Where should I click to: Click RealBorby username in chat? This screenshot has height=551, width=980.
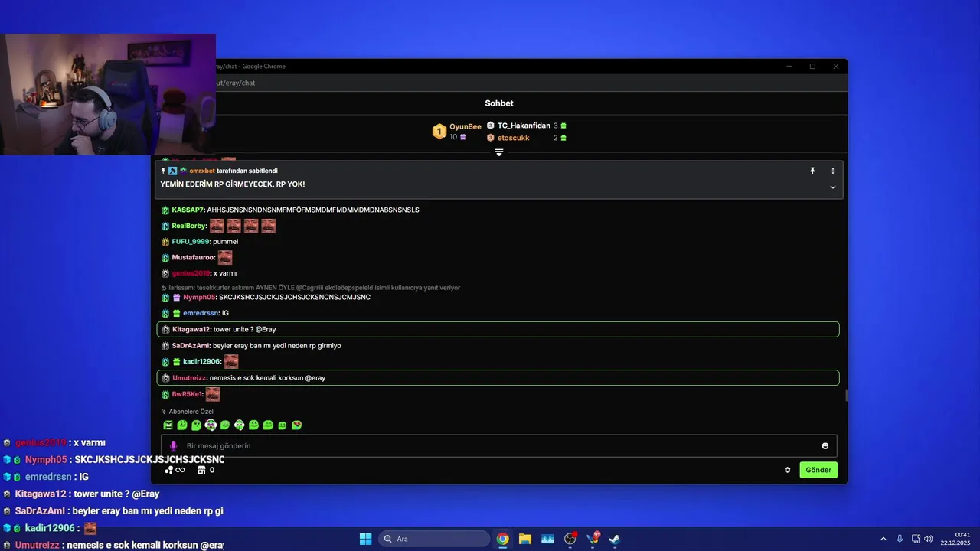[x=189, y=226]
